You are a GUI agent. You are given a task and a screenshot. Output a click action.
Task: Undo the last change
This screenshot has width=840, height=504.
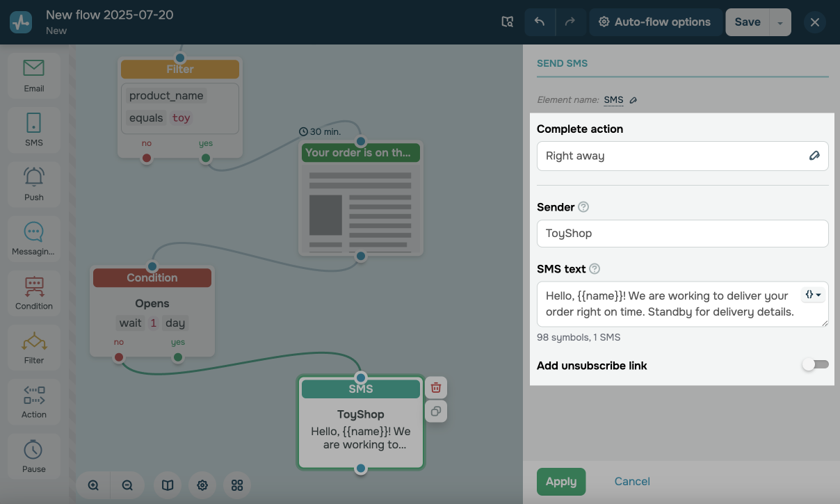540,22
